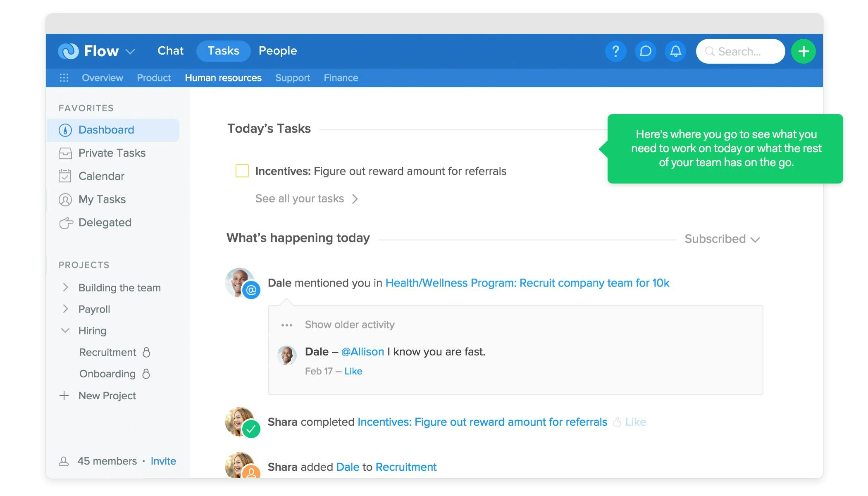Image resolution: width=868 pixels, height=496 pixels.
Task: Collapse the Hiring project
Action: pyautogui.click(x=65, y=331)
